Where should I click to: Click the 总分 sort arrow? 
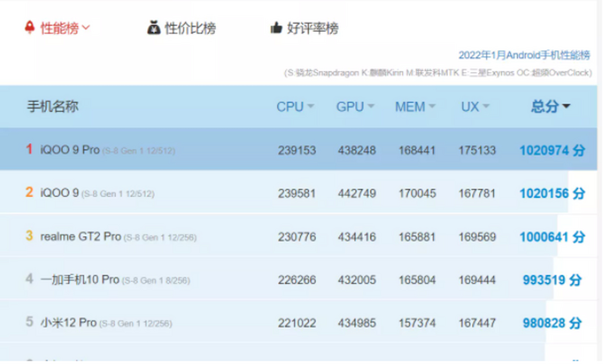(566, 106)
